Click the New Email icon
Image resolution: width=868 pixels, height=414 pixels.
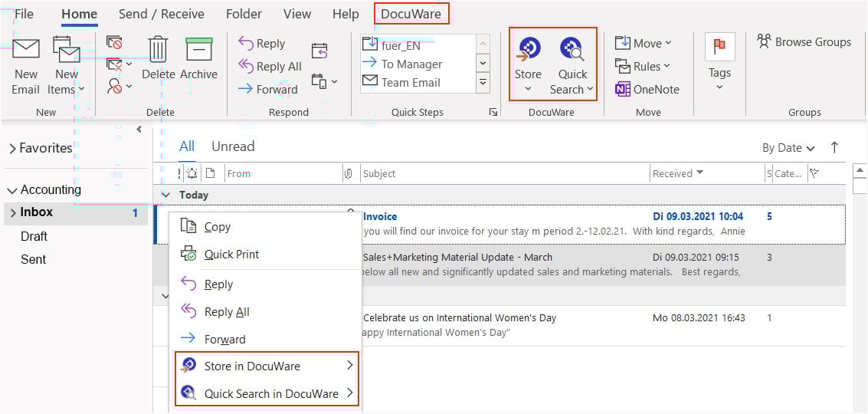point(26,51)
